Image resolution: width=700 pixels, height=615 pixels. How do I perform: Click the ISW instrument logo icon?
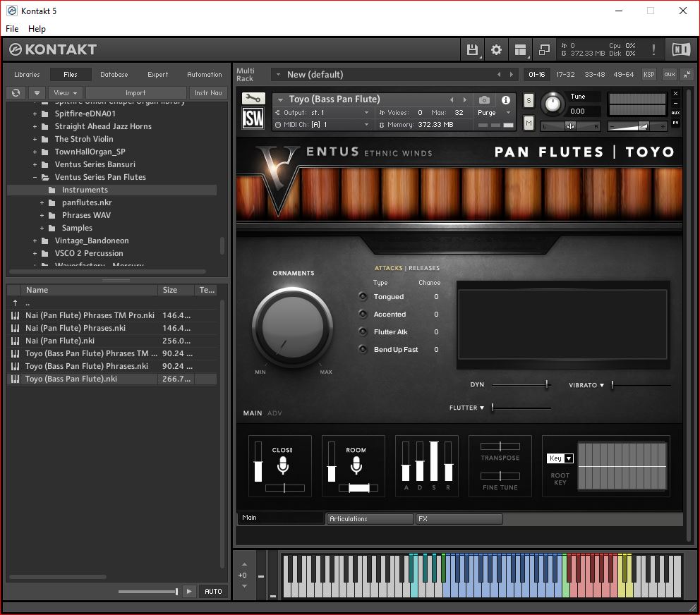coord(253,118)
